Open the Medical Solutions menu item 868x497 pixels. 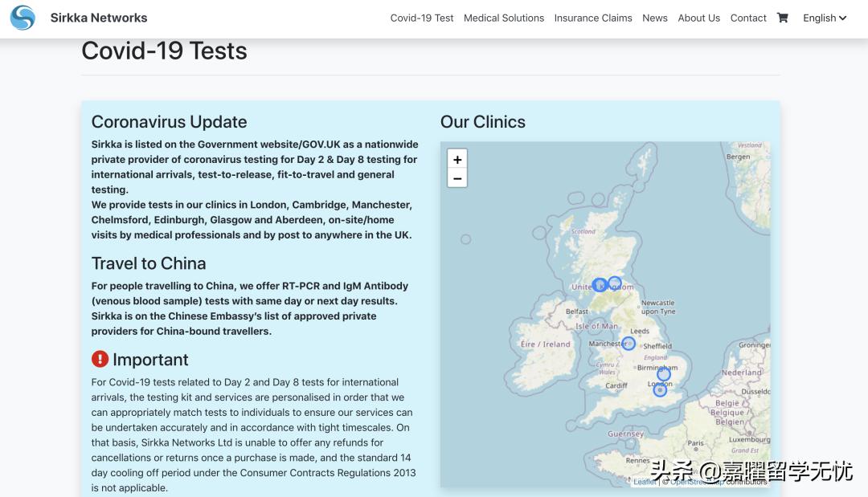pyautogui.click(x=504, y=18)
